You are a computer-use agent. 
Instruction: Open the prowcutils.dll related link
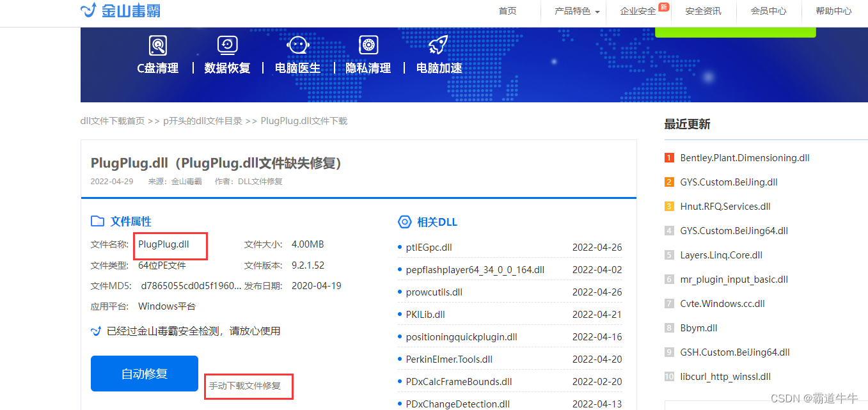click(x=434, y=292)
